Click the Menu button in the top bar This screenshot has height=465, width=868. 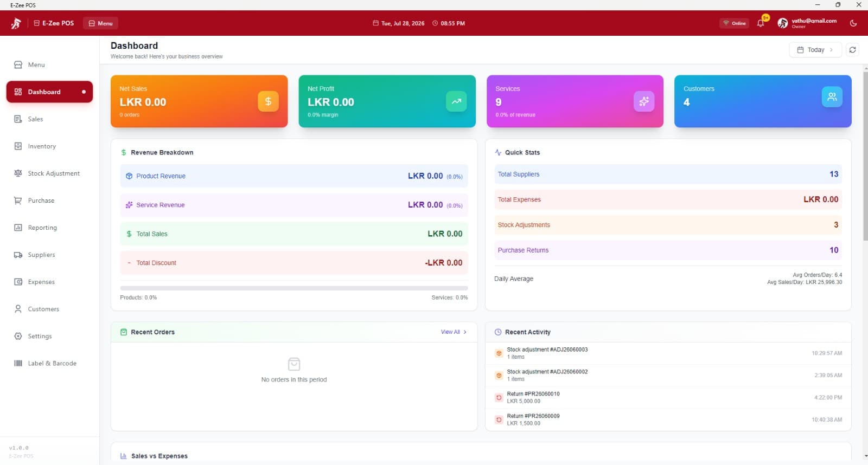point(101,23)
